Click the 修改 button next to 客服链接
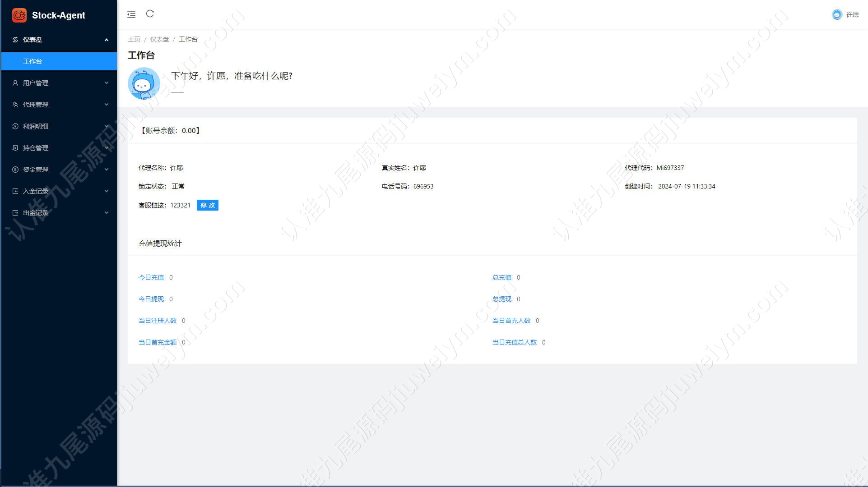868x487 pixels. point(208,205)
